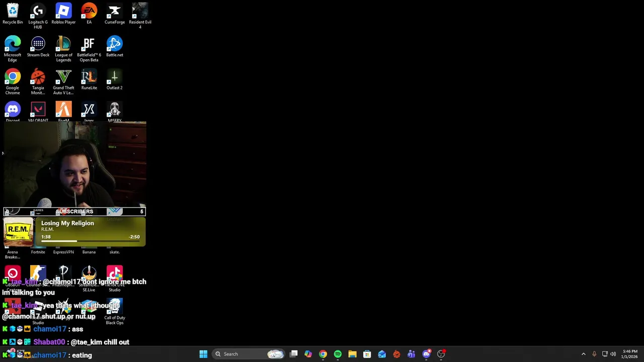This screenshot has height=362, width=644.
Task: Select the Stream Deck desktop icon
Action: click(38, 46)
